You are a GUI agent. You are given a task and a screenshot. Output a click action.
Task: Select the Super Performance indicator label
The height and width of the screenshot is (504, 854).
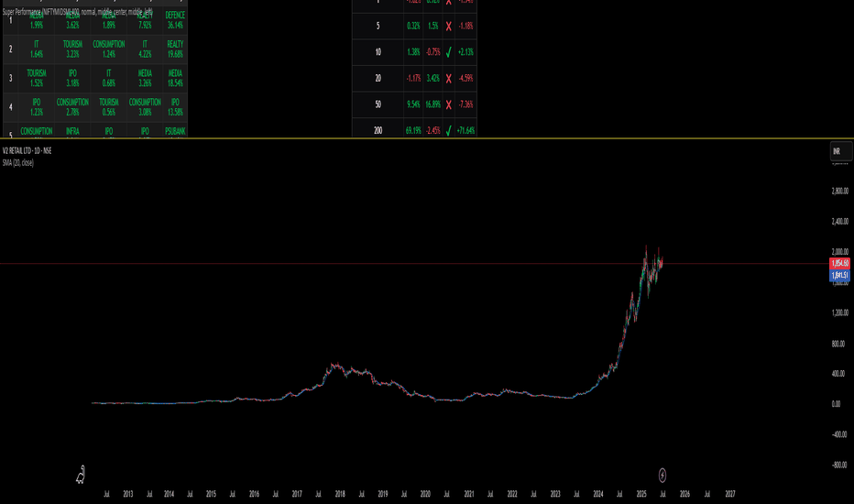78,11
